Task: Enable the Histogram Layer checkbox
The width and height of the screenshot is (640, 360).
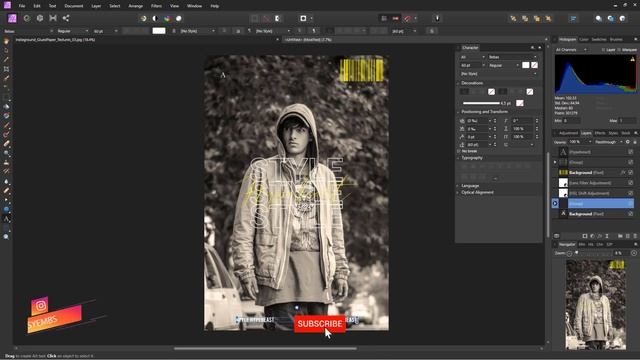Action: [603, 50]
